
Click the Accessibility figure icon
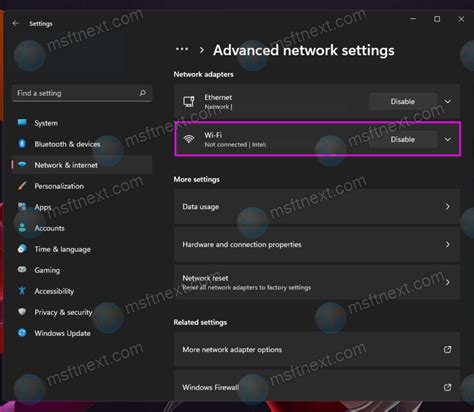(22, 291)
